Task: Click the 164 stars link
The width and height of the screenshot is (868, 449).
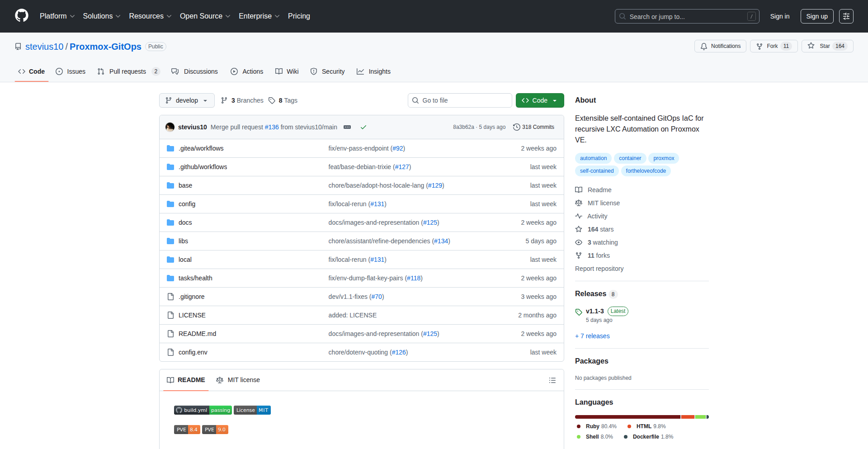Action: click(595, 229)
